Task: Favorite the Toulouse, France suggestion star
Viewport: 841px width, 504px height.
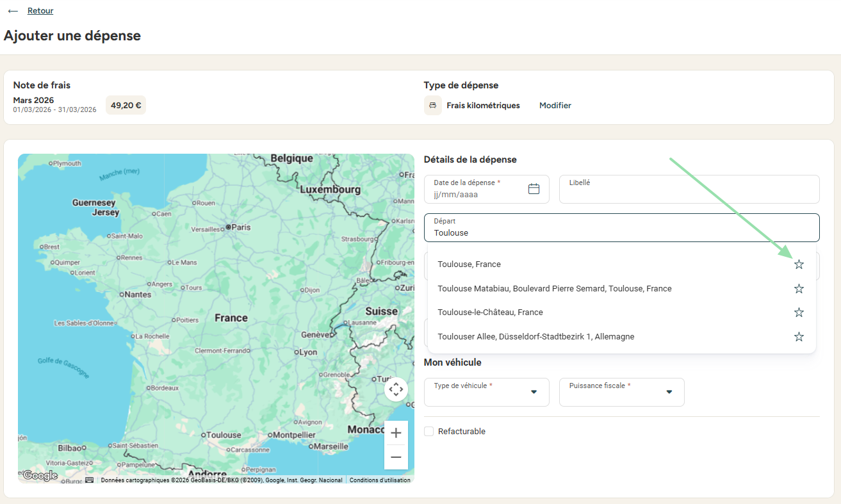Action: pyautogui.click(x=799, y=264)
